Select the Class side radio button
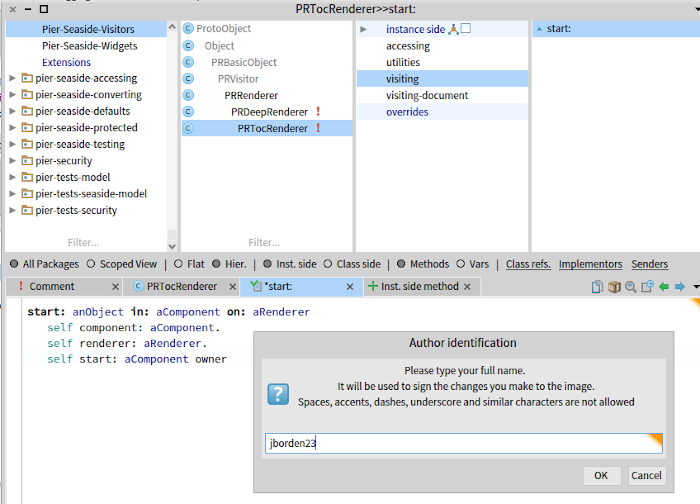Screen dimensions: 700x504 pyautogui.click(x=328, y=264)
